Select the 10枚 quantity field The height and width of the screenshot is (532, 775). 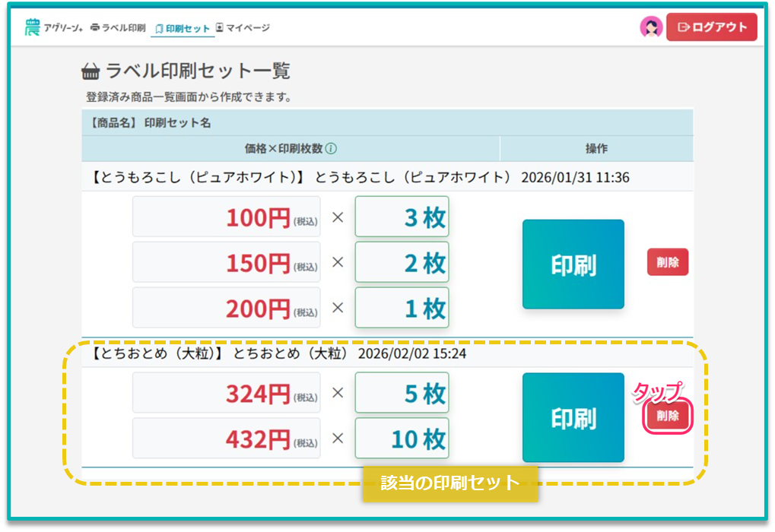coord(402,439)
